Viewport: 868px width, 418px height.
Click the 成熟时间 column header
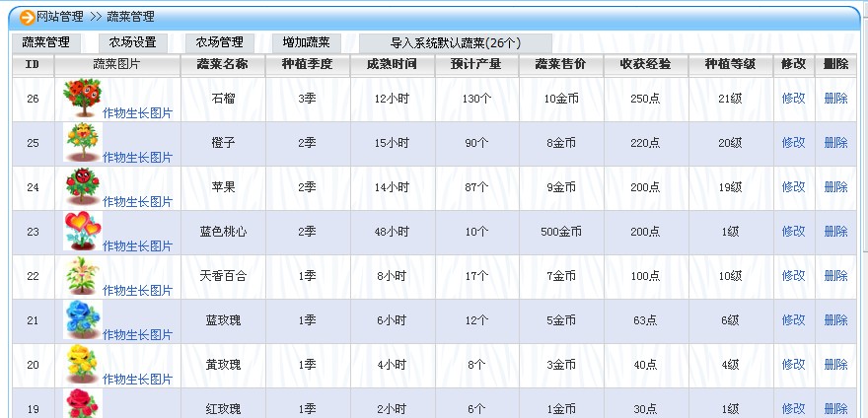[x=392, y=65]
